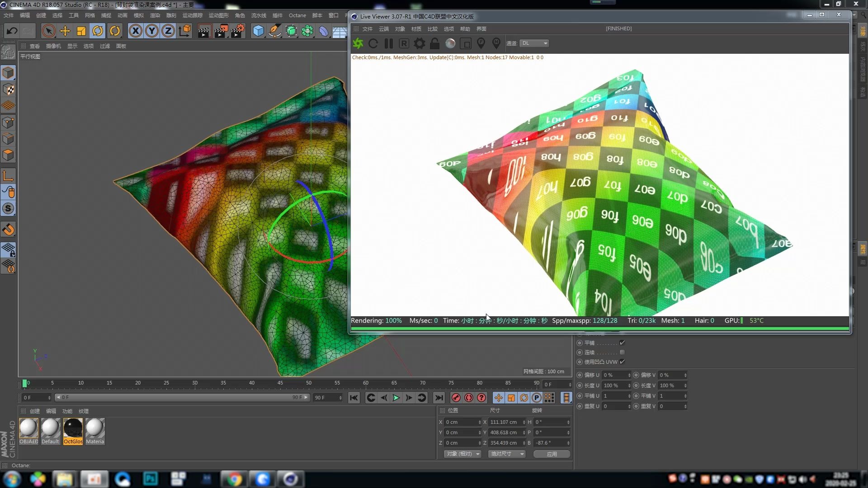The height and width of the screenshot is (488, 868).
Task: Disable the 平铺 (tile) checkbox
Action: (x=622, y=343)
